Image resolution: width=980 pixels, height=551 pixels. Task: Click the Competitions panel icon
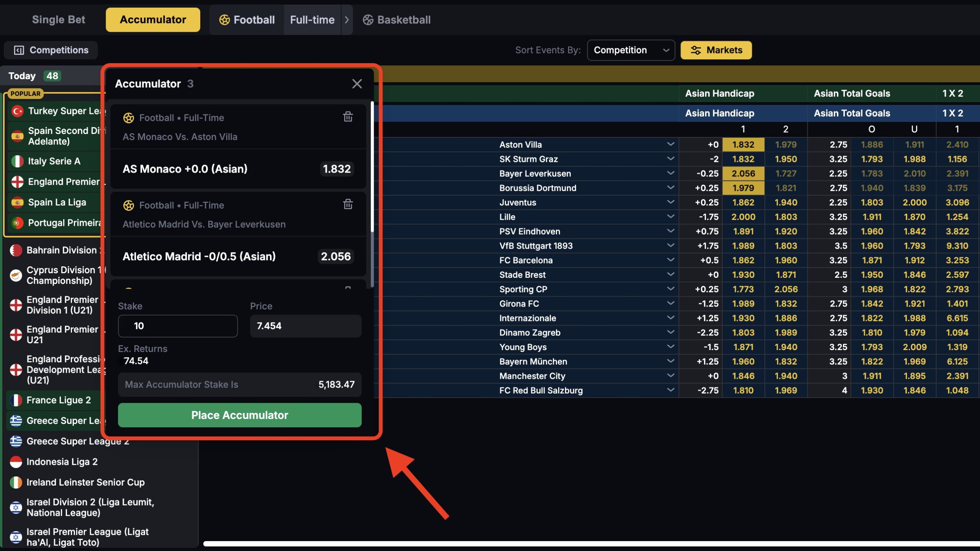(19, 50)
